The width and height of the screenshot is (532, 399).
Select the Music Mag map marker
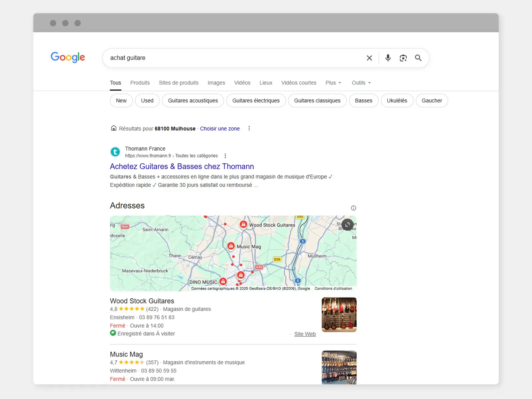coord(231,246)
